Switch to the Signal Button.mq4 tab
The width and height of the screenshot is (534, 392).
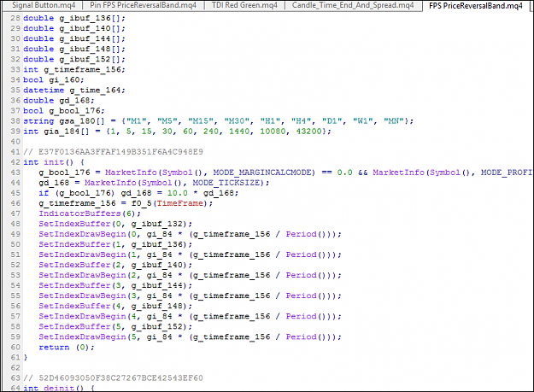(x=42, y=5)
